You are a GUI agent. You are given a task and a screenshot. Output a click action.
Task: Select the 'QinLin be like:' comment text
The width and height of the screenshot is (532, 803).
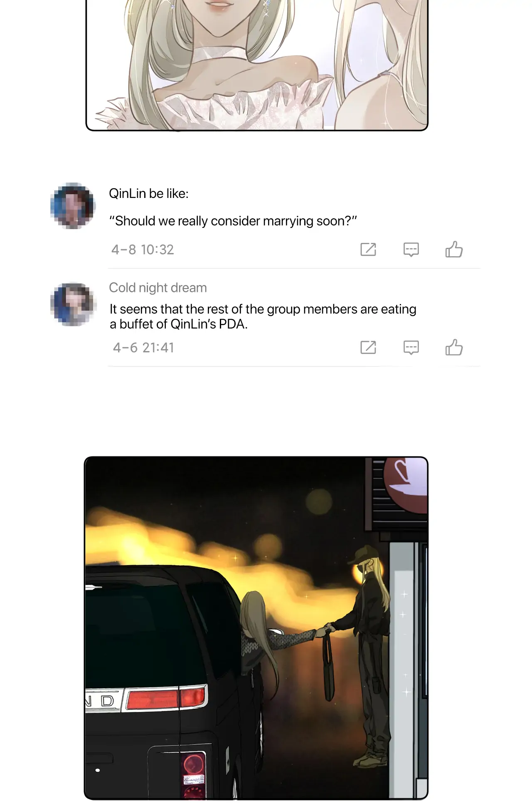click(x=149, y=194)
